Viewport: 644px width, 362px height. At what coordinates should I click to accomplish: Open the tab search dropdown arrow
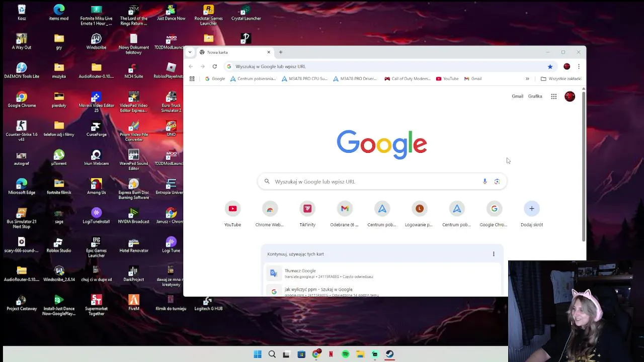tap(190, 52)
